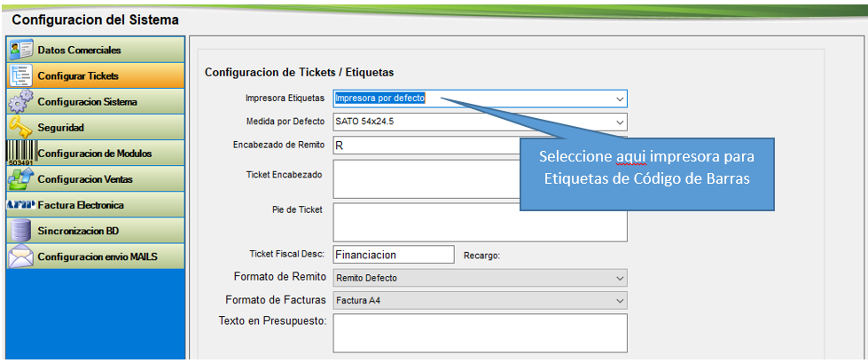The width and height of the screenshot is (868, 363).
Task: Click the envelope icon for Configuracion envio MAILS
Action: pos(20,256)
